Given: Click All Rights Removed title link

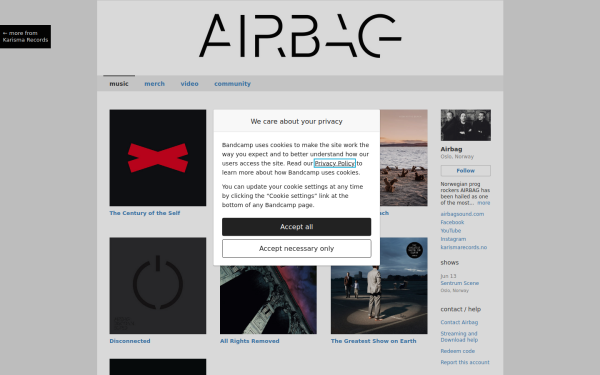Looking at the screenshot, I should pyautogui.click(x=249, y=341).
